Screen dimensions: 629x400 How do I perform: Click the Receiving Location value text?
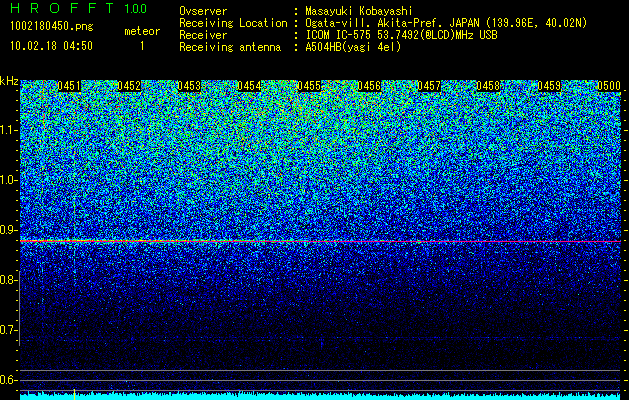(x=446, y=23)
